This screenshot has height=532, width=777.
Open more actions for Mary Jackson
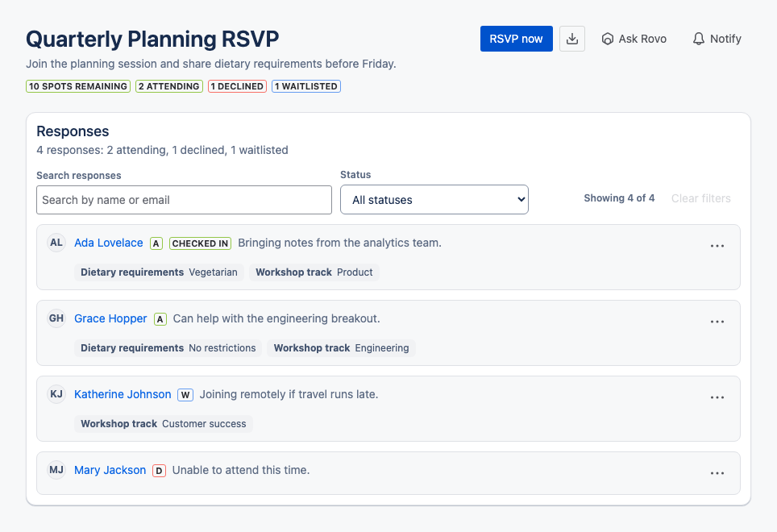717,473
